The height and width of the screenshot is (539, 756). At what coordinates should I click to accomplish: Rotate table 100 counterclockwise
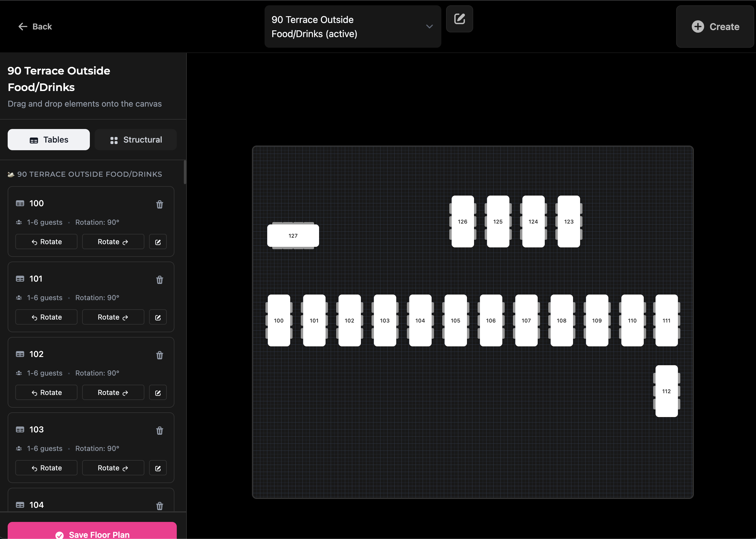pos(47,242)
